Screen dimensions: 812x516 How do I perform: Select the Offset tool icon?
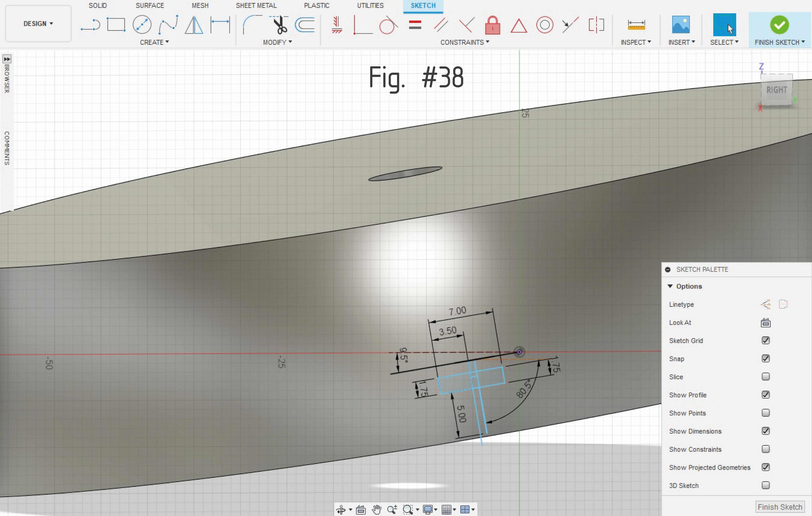pyautogui.click(x=305, y=25)
